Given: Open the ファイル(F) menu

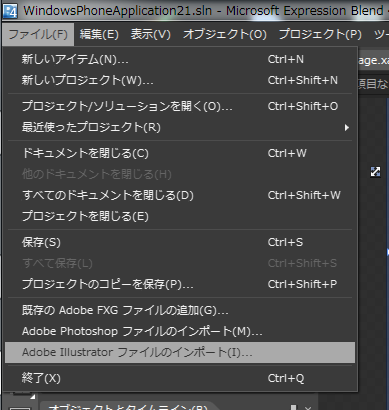Looking at the screenshot, I should [38, 34].
